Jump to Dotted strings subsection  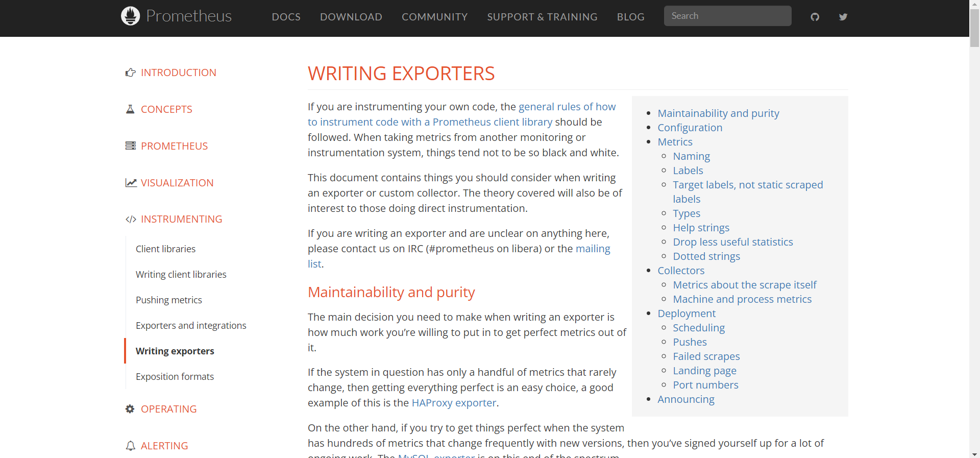707,256
